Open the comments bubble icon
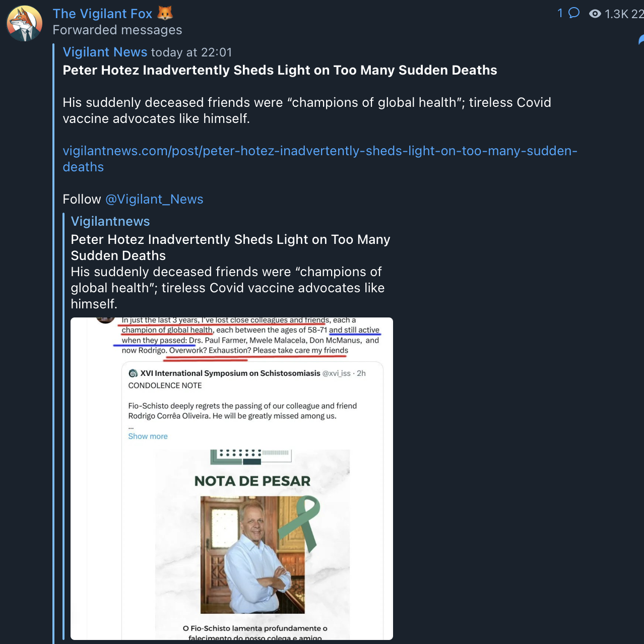The image size is (644, 644). coord(574,13)
